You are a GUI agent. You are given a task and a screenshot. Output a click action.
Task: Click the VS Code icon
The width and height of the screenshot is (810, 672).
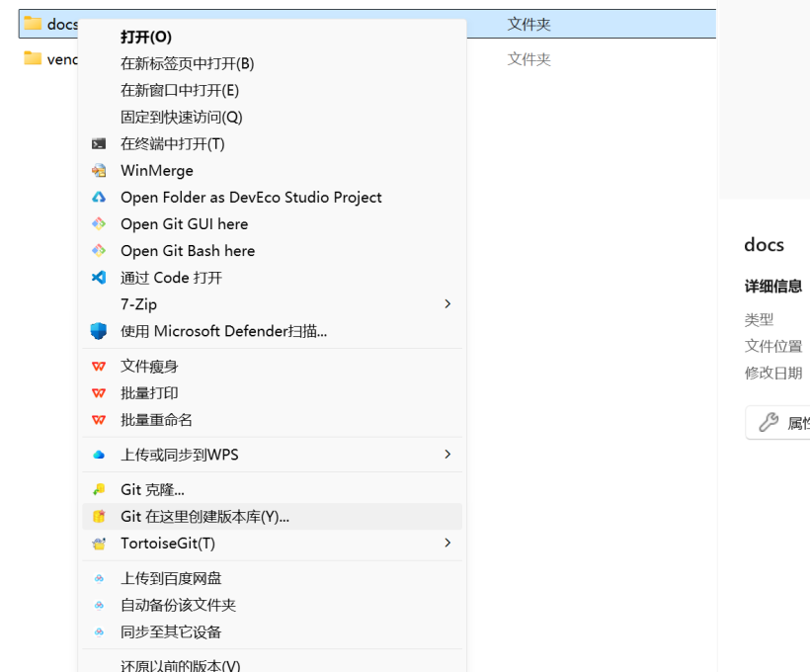[99, 278]
